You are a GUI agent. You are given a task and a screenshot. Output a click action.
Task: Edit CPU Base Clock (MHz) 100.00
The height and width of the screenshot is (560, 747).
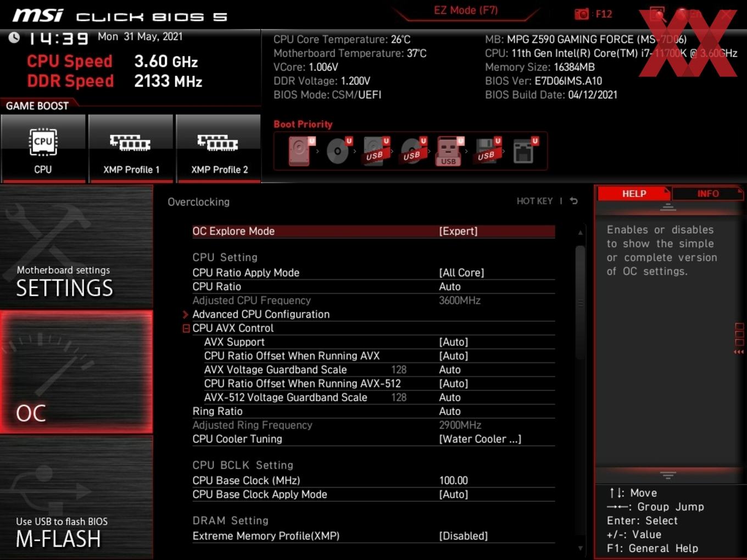(x=374, y=480)
